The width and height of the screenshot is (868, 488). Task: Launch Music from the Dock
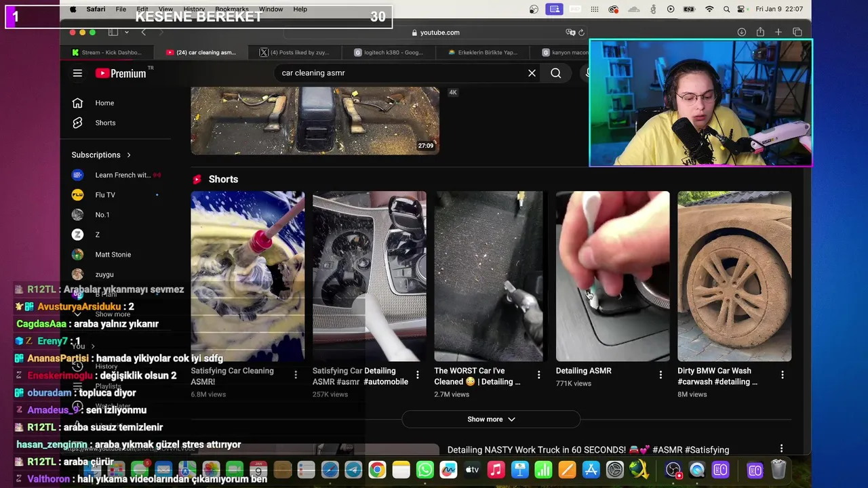(496, 470)
